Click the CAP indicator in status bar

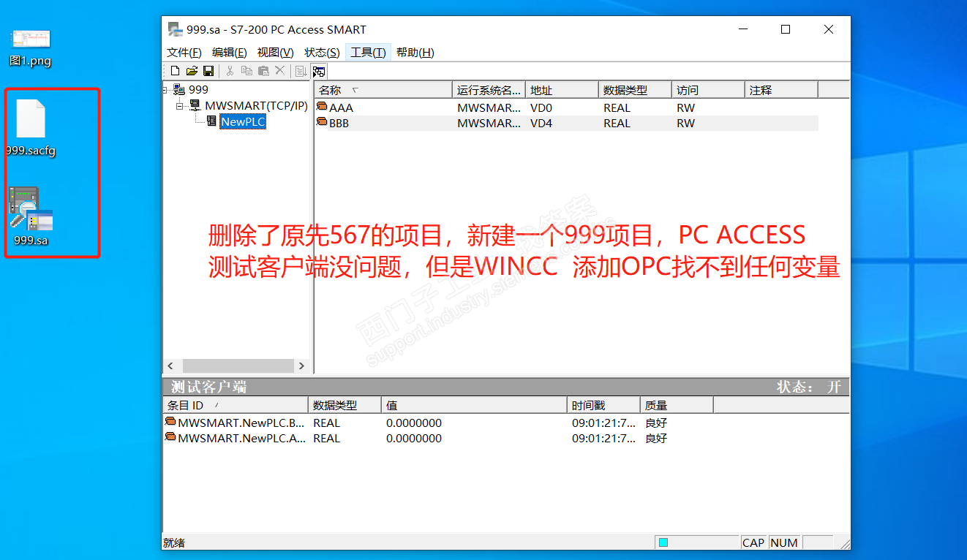coord(753,542)
